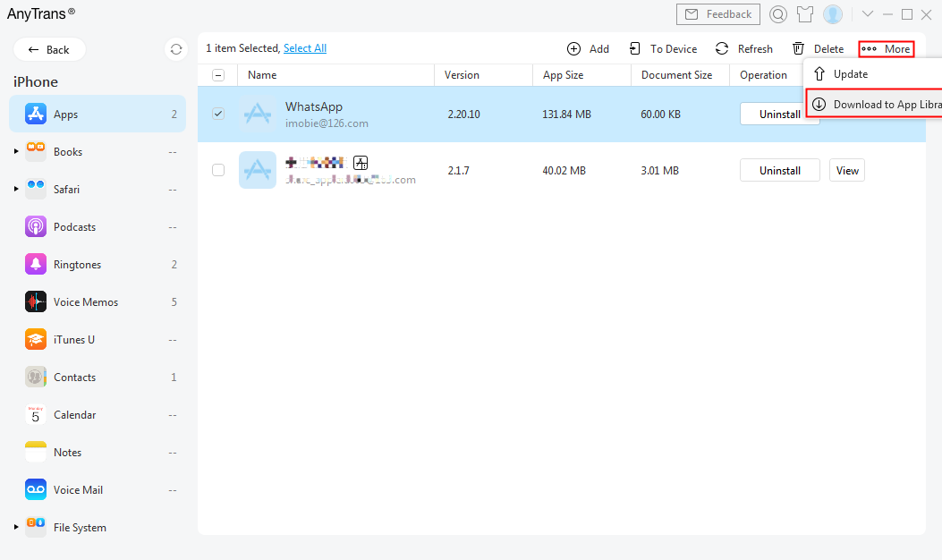Click the Select All link
This screenshot has width=942, height=560.
tap(305, 48)
